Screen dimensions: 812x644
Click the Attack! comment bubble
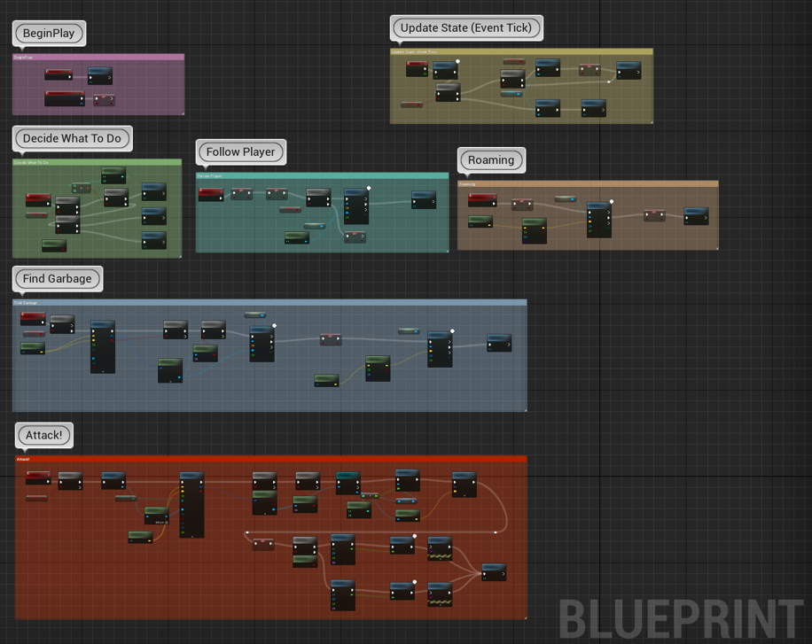43,435
